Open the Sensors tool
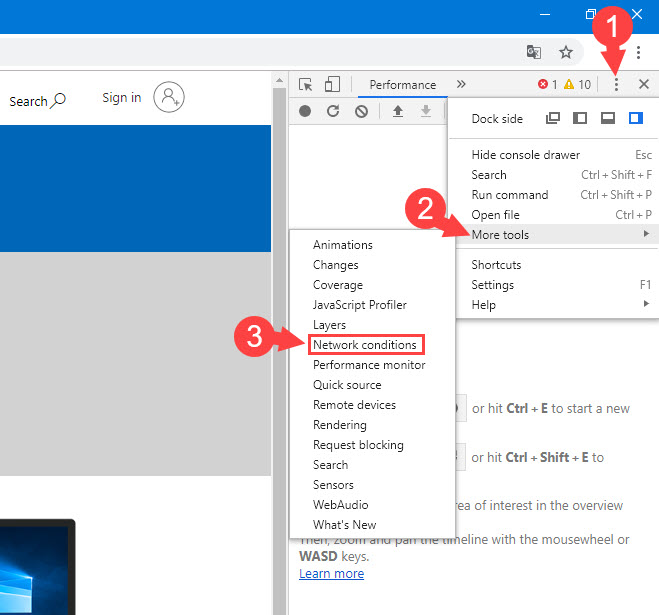 [x=372, y=485]
